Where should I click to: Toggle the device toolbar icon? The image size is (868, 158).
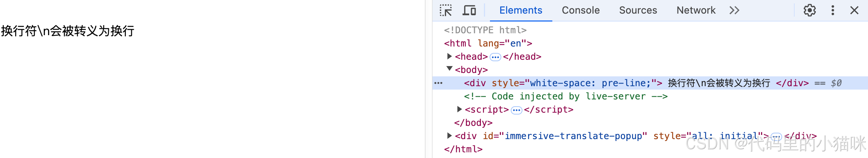(x=469, y=10)
